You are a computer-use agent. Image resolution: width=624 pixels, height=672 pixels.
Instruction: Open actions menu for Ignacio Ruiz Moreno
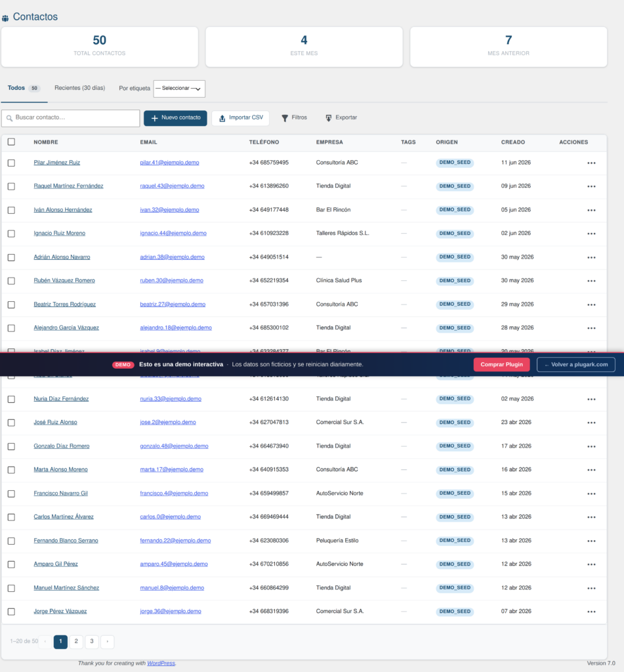(591, 234)
